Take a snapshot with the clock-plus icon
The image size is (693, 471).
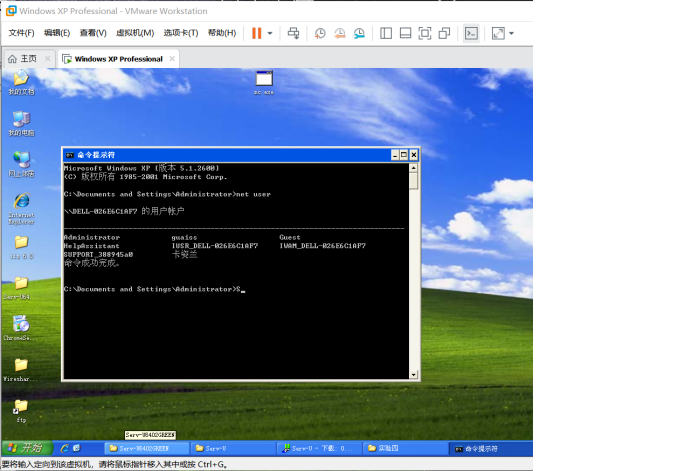320,33
